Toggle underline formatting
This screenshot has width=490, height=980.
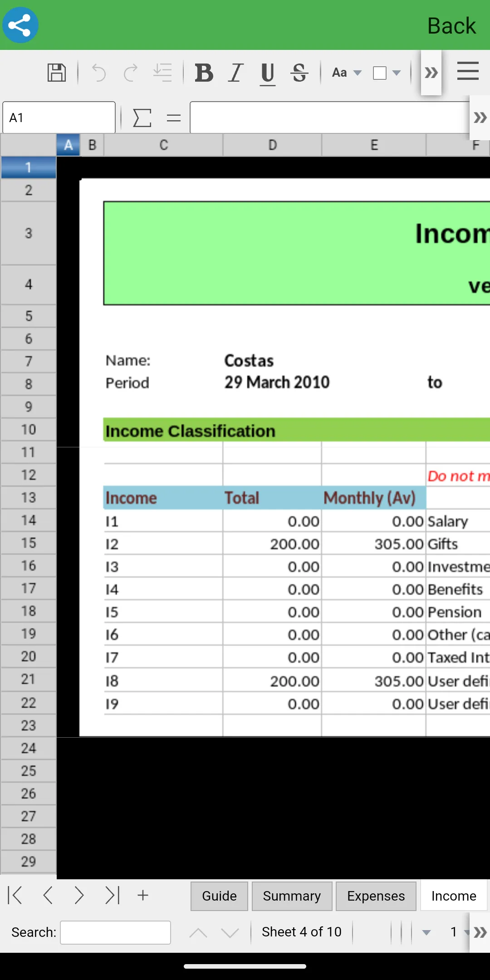click(268, 73)
